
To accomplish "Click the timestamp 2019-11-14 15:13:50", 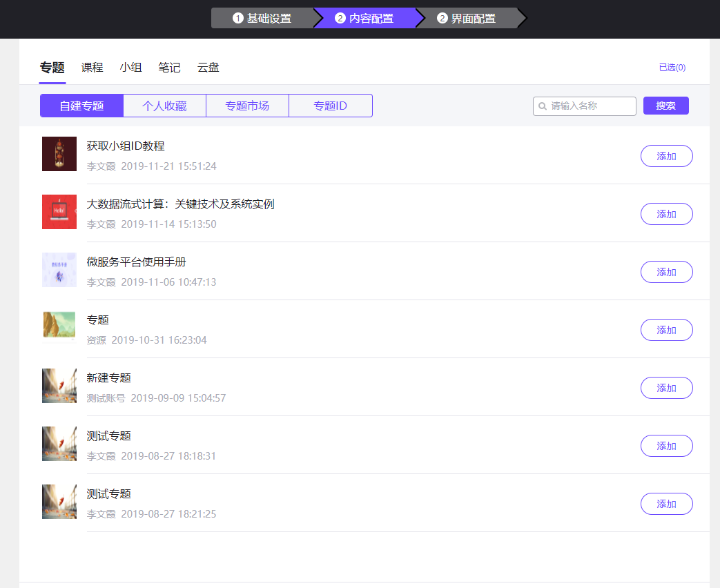I will pos(168,224).
